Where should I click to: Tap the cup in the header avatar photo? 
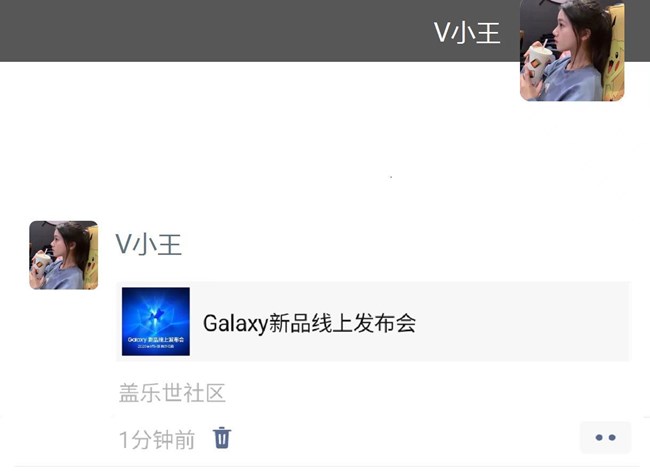tap(537, 63)
